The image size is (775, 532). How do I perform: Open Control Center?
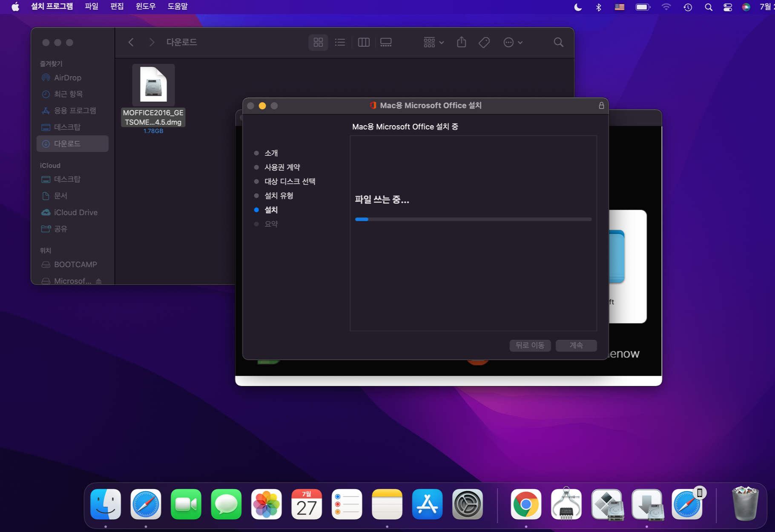click(x=728, y=7)
